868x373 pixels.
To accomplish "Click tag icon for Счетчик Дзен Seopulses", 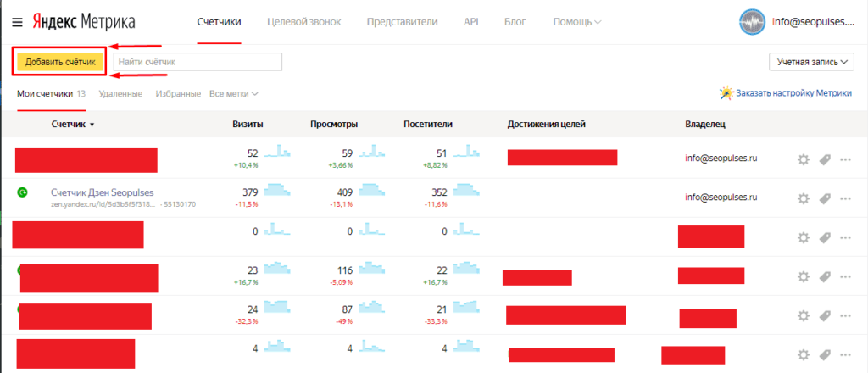I will [825, 198].
